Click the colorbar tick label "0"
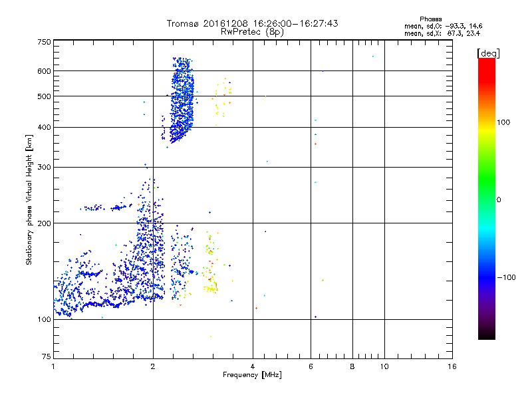This screenshot has height=399, width=532. coord(499,200)
